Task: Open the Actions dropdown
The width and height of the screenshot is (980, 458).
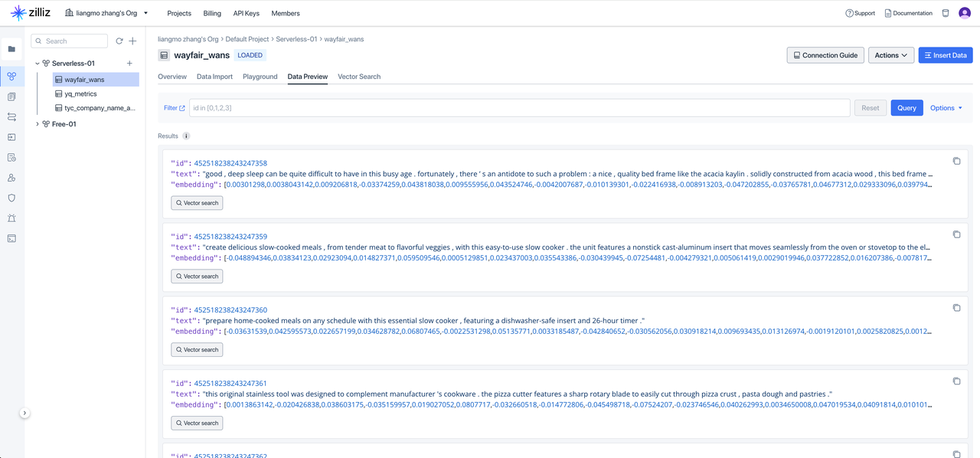Action: click(x=890, y=55)
